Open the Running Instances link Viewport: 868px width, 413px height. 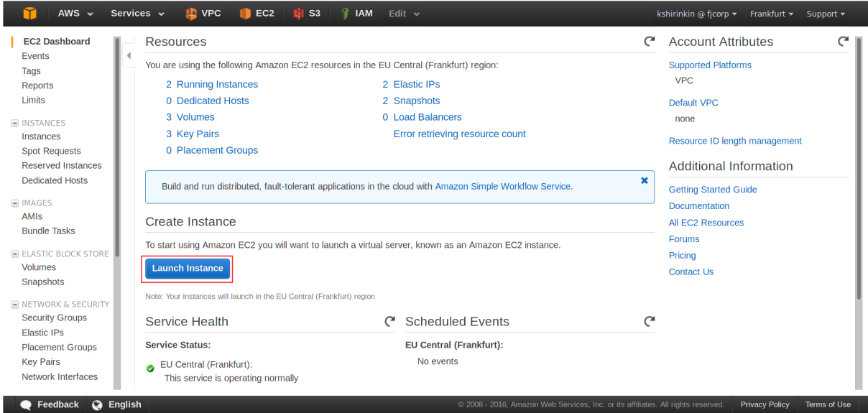(x=217, y=84)
